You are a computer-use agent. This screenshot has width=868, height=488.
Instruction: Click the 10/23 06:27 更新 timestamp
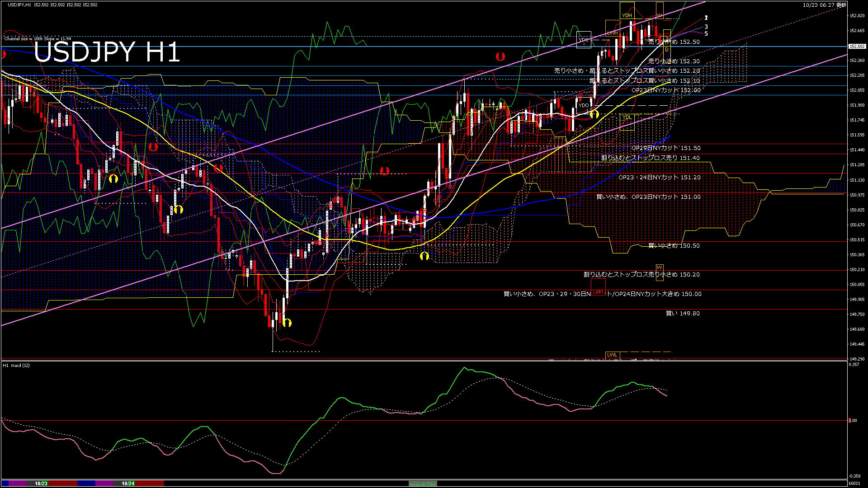tap(824, 5)
